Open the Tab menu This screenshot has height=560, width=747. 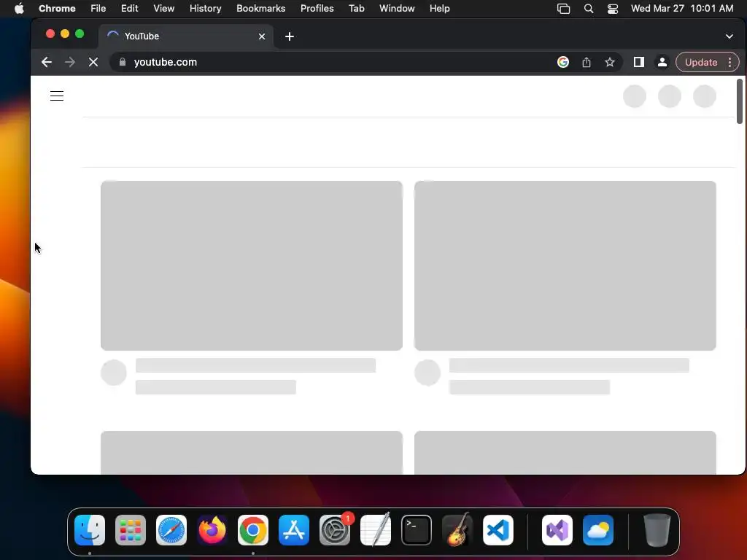point(356,8)
